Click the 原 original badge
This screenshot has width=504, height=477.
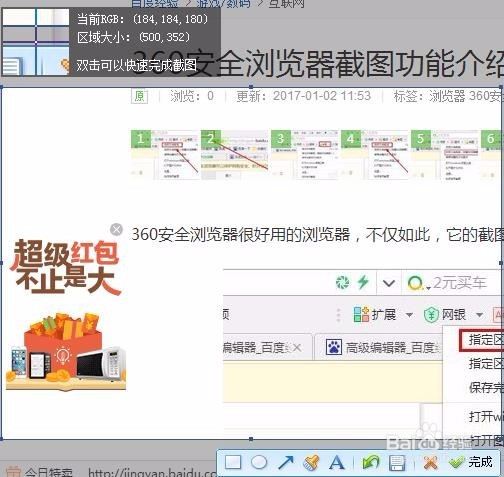coord(139,96)
